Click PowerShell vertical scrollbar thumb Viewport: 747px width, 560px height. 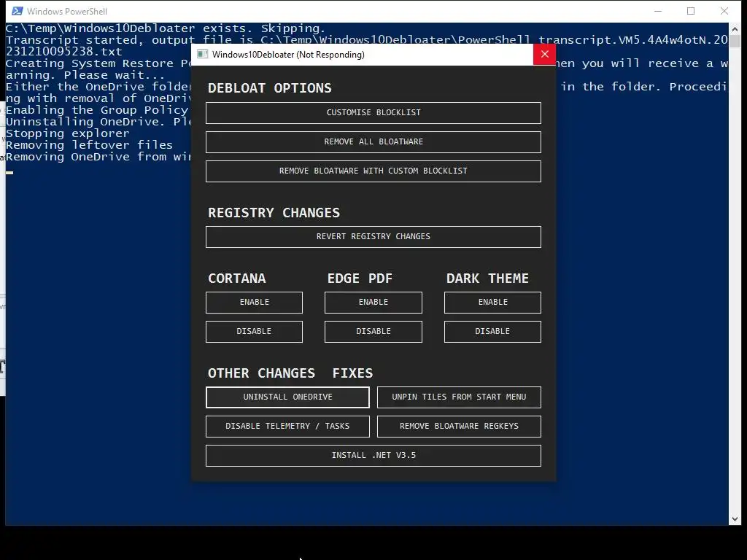pos(735,41)
